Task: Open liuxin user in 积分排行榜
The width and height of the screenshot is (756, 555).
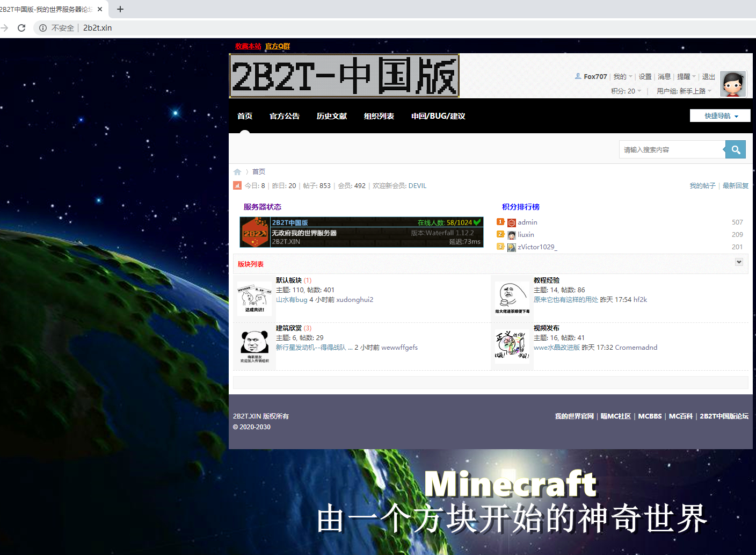Action: point(526,235)
